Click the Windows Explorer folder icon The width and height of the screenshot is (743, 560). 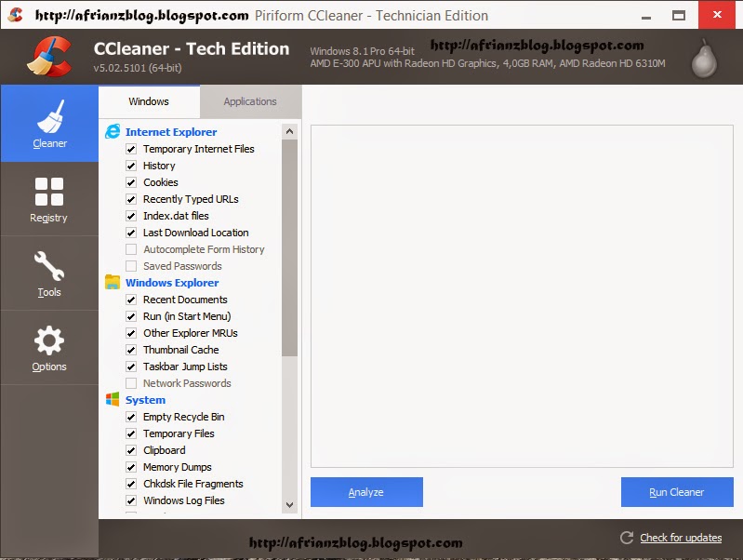pos(113,282)
